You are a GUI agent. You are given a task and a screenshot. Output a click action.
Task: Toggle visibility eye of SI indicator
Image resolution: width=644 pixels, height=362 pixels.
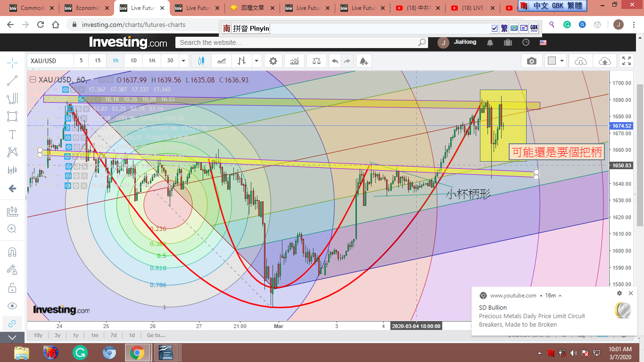click(x=66, y=90)
